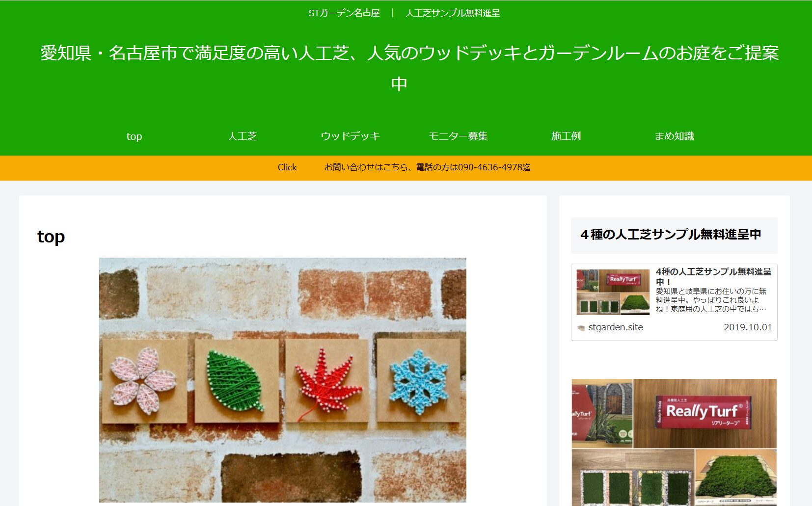Click the 人工芝サンプル無料進呈 tagline link

coord(453,13)
